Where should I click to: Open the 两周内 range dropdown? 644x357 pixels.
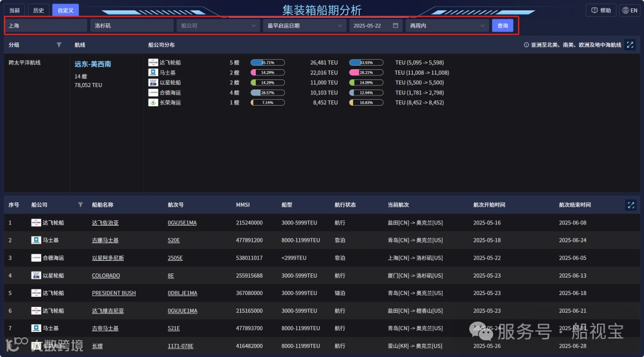click(x=447, y=26)
